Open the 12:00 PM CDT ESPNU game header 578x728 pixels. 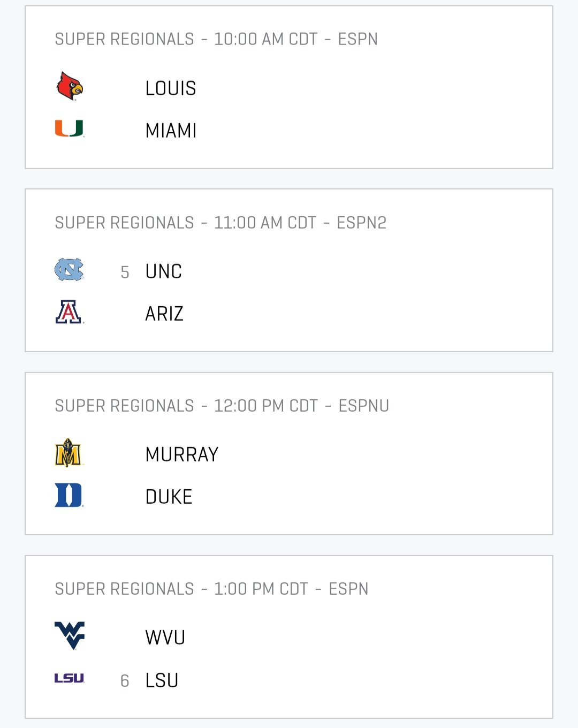coord(222,406)
